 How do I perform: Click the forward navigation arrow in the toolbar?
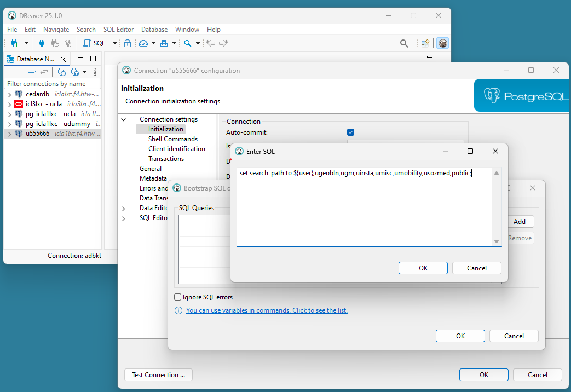pos(223,43)
